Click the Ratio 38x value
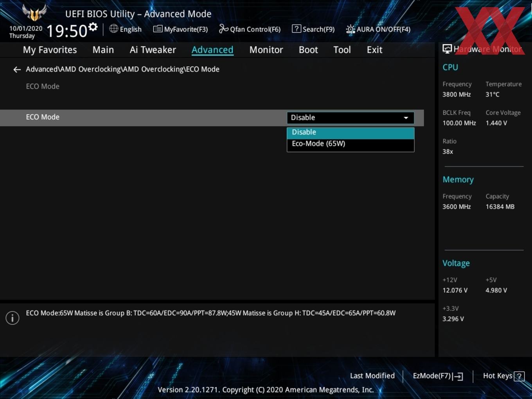Screen dimensions: 532x399 448,151
